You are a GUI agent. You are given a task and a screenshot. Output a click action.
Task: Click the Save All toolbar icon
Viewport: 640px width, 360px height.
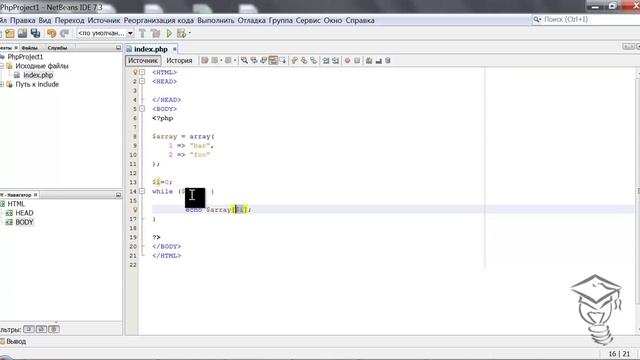[36, 33]
